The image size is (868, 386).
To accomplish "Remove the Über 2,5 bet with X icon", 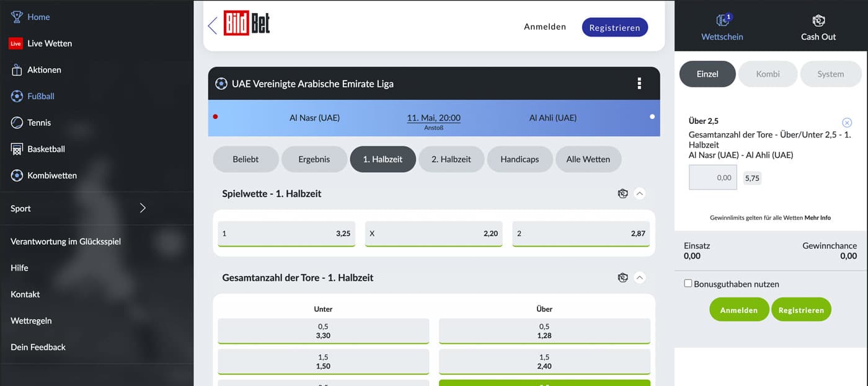I will pyautogui.click(x=847, y=123).
